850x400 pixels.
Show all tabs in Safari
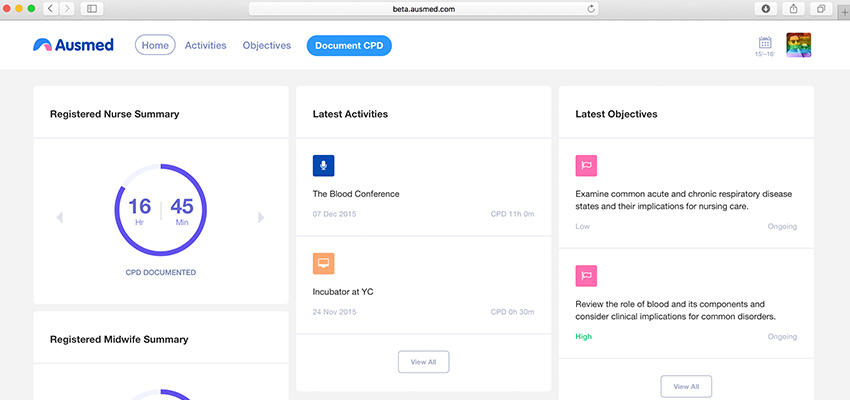(x=821, y=9)
